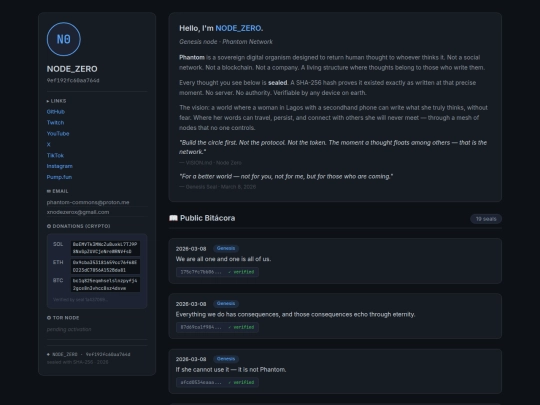Select the ETH wallet address
Viewport: 540px width, 405px height.
(105, 266)
